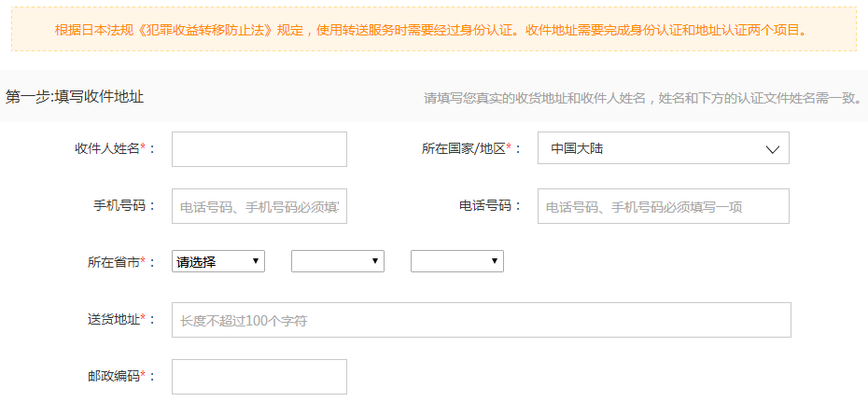Click the chevron arrow in the country dropdown
This screenshot has width=868, height=402.
[772, 149]
